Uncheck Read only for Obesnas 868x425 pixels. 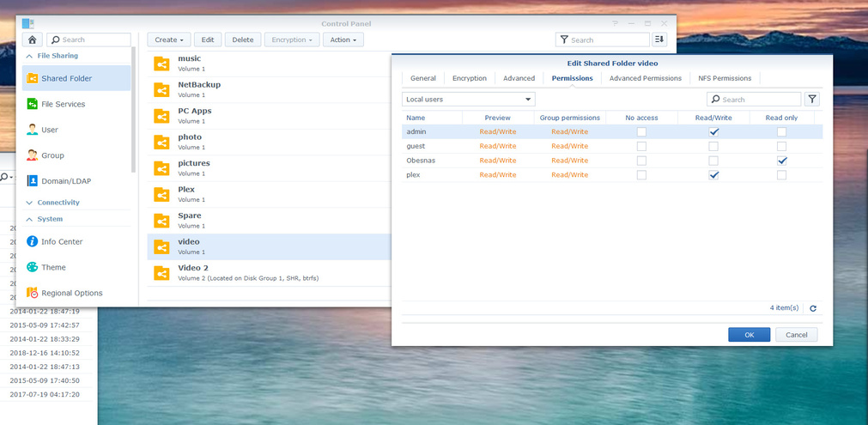(x=781, y=161)
